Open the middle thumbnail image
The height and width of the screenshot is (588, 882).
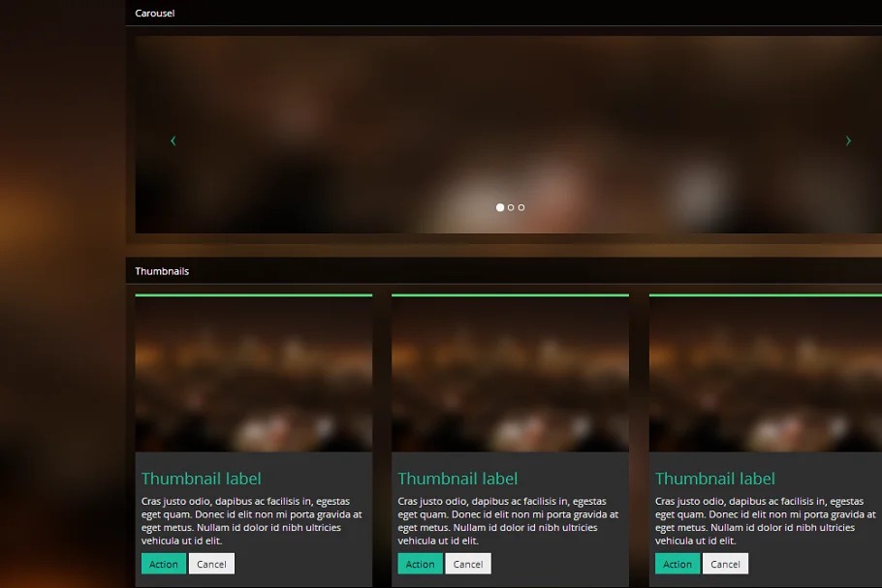click(x=510, y=374)
